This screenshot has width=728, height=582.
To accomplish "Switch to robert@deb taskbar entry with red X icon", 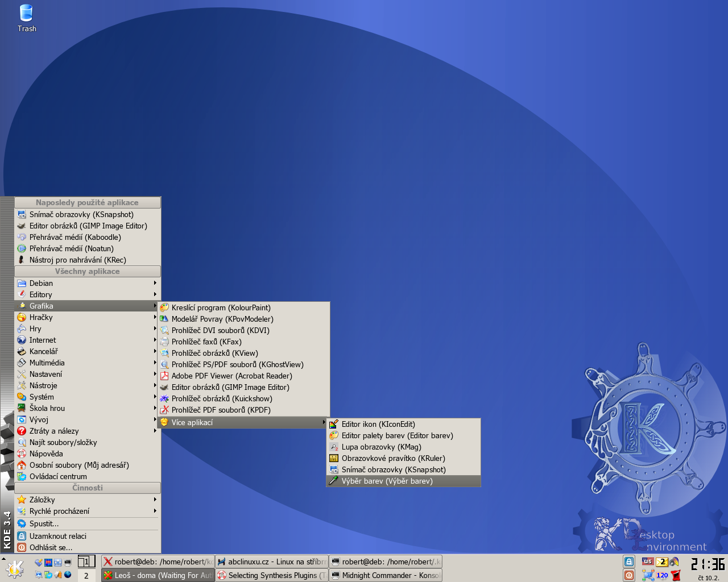I will [158, 562].
